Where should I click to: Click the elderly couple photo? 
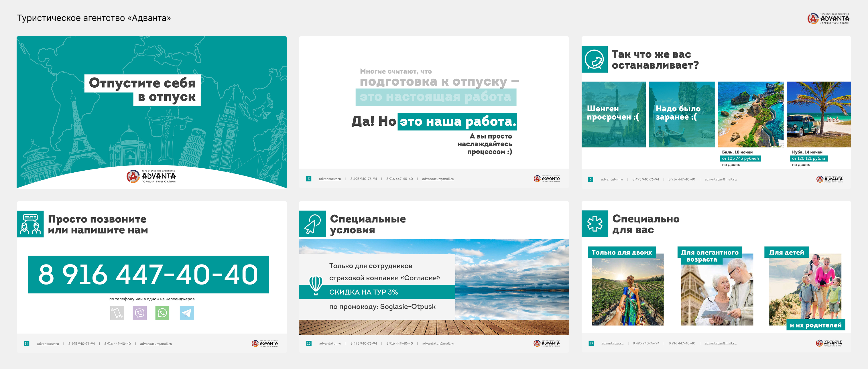pyautogui.click(x=717, y=289)
